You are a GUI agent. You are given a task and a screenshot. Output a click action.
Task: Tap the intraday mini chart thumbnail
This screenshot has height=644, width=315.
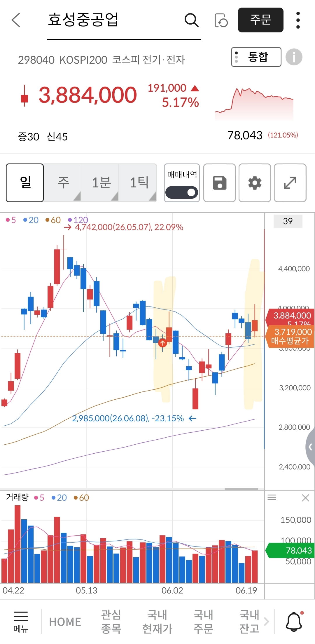(254, 104)
